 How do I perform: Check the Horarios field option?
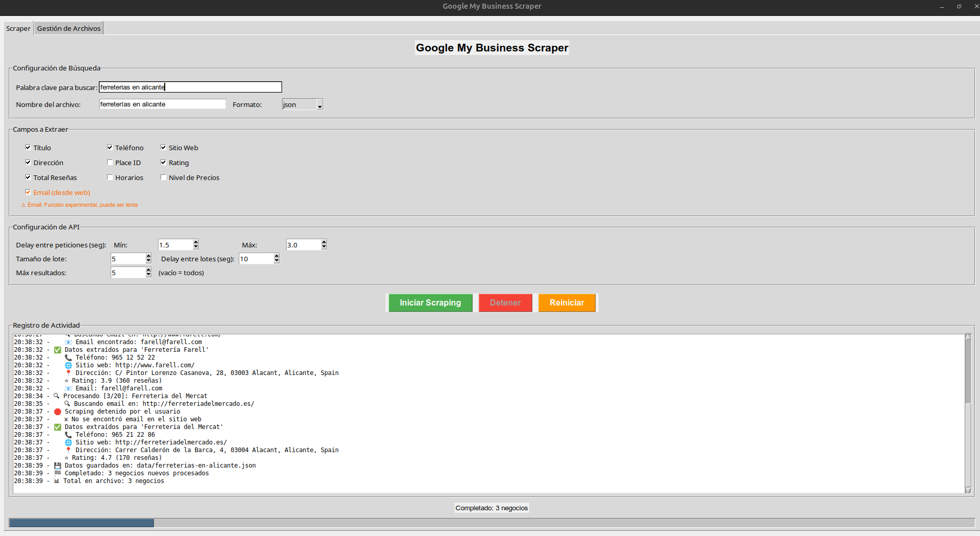click(x=110, y=177)
